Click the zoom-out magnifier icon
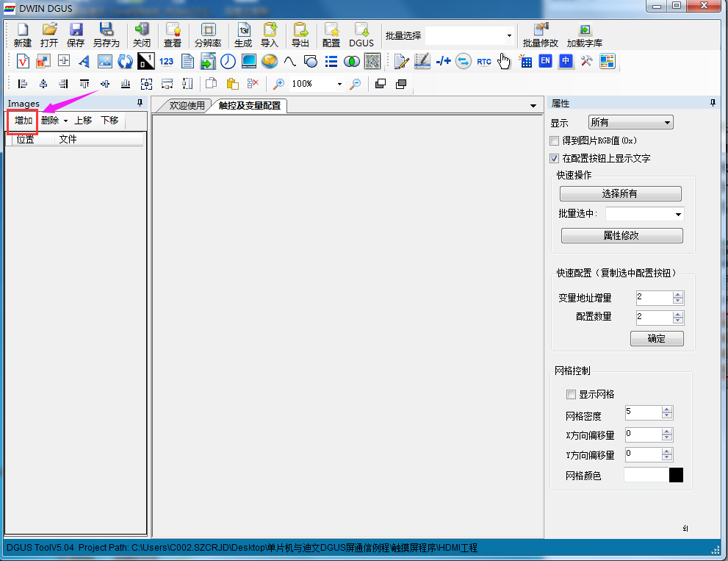This screenshot has height=561, width=728. click(x=355, y=84)
